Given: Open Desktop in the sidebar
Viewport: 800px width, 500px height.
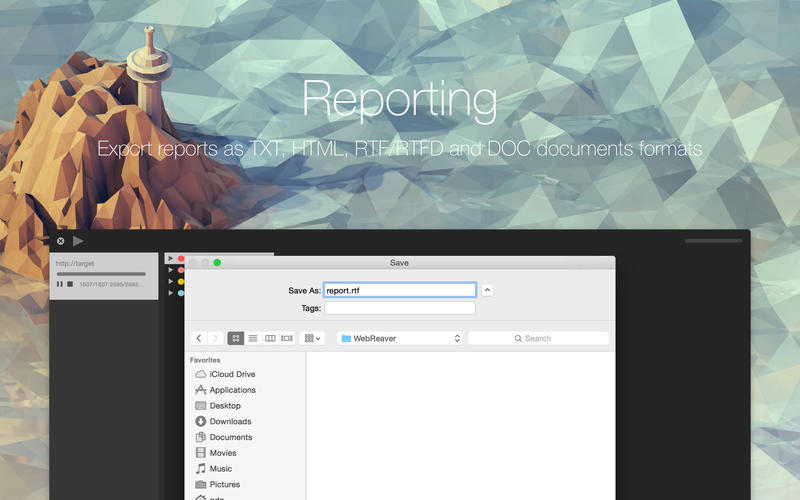Looking at the screenshot, I should [218, 406].
